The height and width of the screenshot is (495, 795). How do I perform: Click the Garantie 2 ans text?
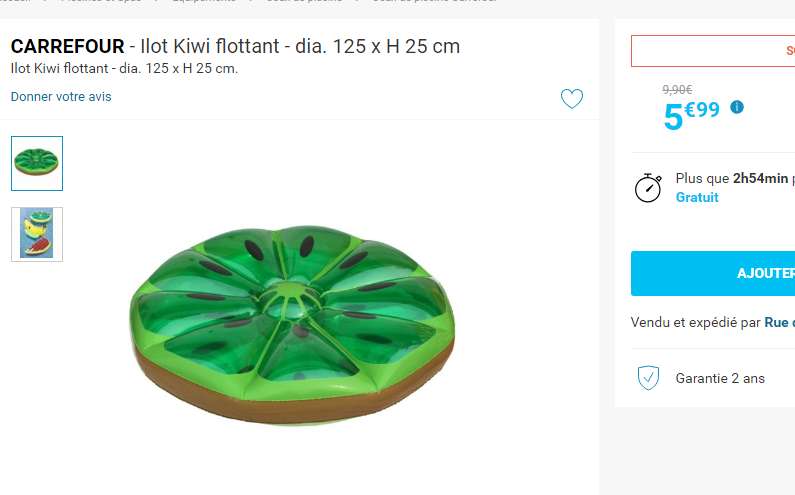(720, 378)
